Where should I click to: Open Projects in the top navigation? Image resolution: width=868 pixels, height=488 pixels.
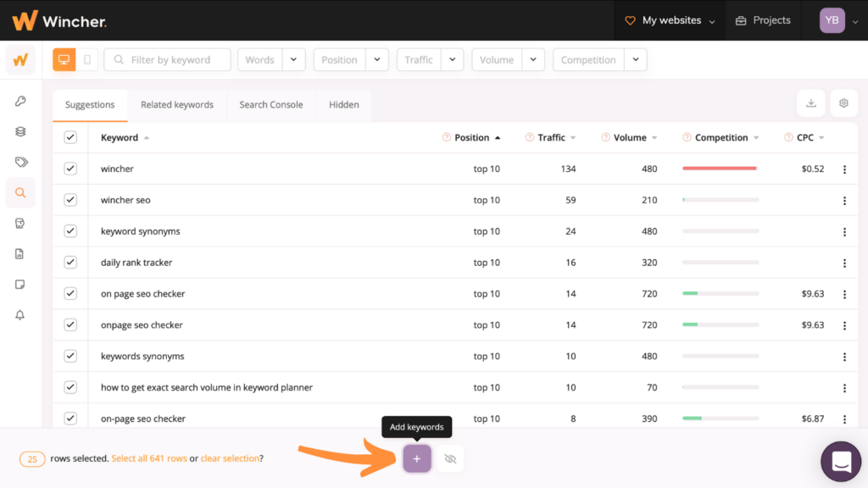click(x=763, y=20)
